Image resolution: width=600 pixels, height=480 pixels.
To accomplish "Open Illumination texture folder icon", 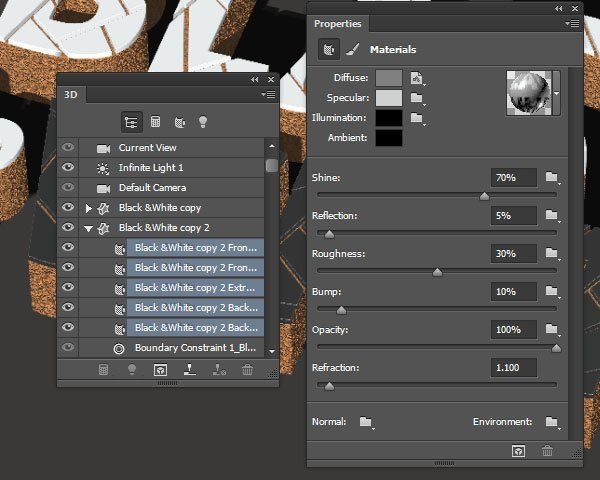I will tap(417, 118).
